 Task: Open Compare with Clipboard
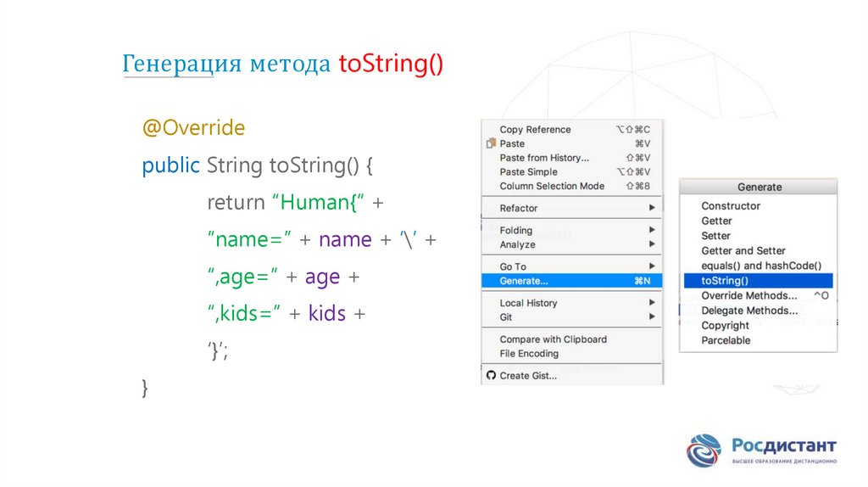click(553, 339)
